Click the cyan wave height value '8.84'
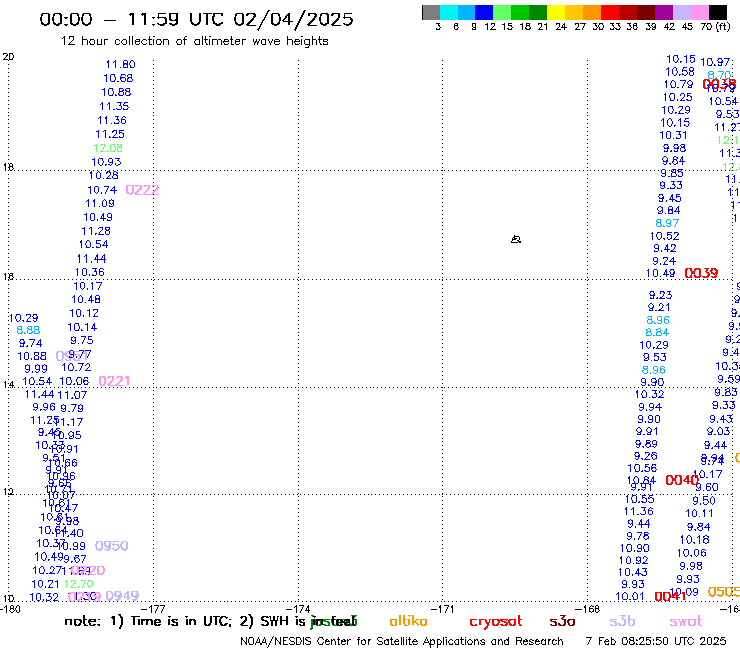The width and height of the screenshot is (740, 650). (x=657, y=332)
